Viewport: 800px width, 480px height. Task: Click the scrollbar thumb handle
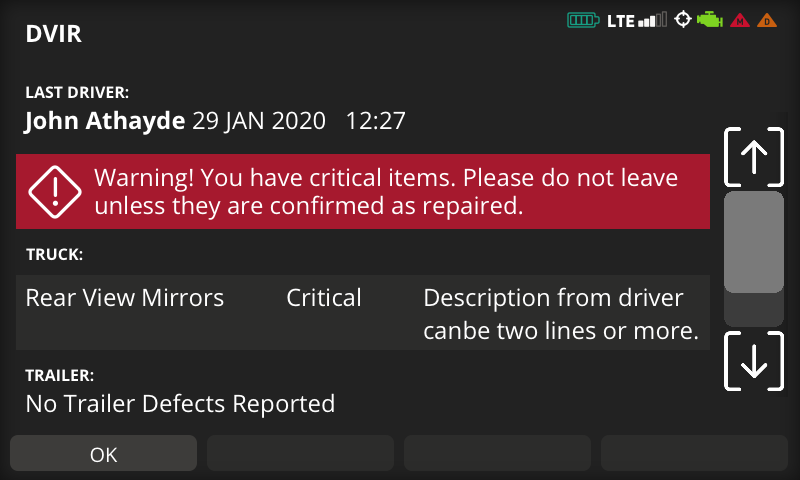tap(753, 242)
